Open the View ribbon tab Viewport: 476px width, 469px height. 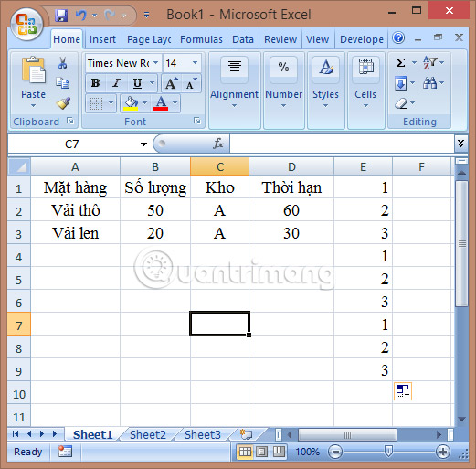coord(317,39)
